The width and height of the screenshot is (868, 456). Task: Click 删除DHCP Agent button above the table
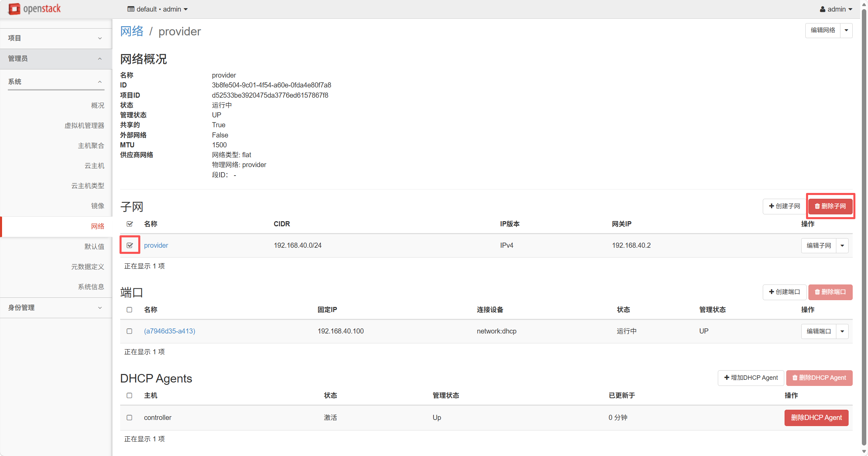[x=819, y=378]
